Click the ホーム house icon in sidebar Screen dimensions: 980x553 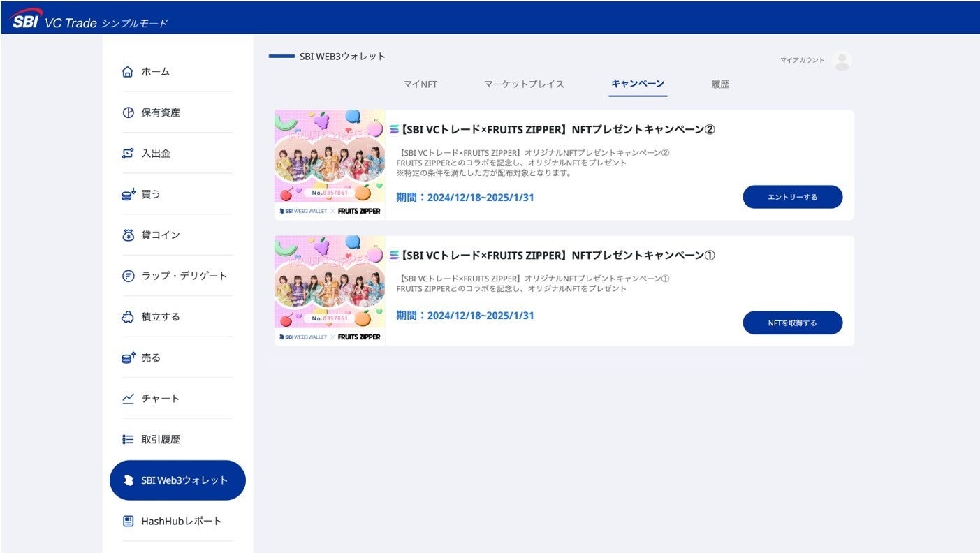tap(127, 71)
